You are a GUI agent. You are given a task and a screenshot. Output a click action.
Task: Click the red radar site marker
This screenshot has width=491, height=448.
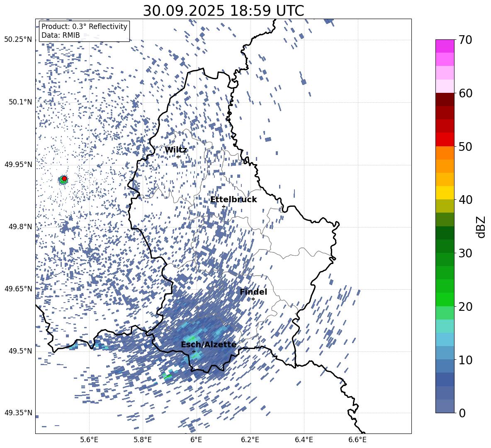64,179
